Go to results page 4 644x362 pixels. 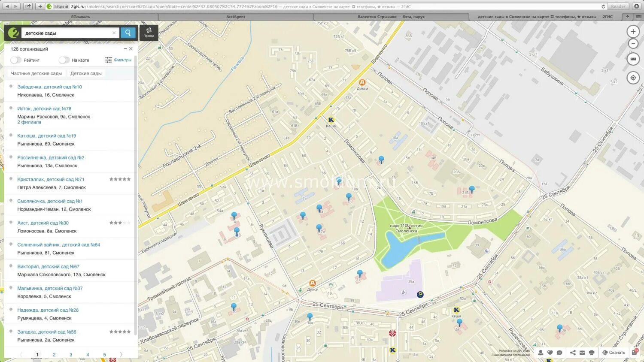(x=88, y=355)
